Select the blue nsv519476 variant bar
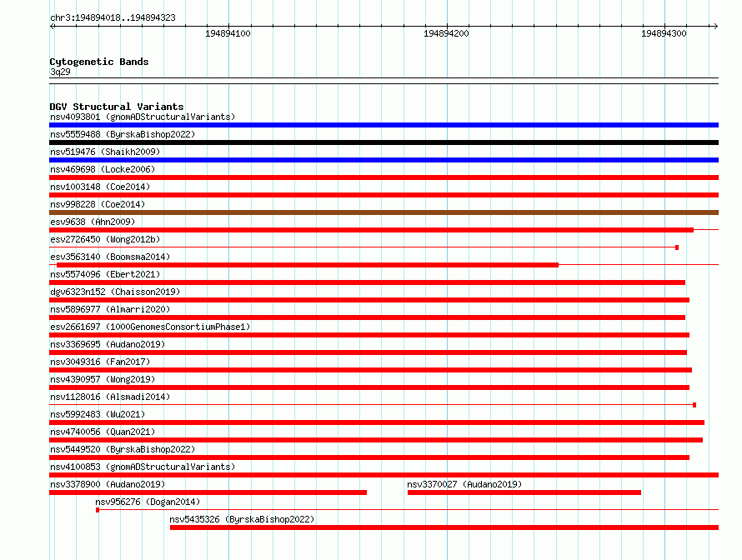The height and width of the screenshot is (560, 742). (384, 160)
